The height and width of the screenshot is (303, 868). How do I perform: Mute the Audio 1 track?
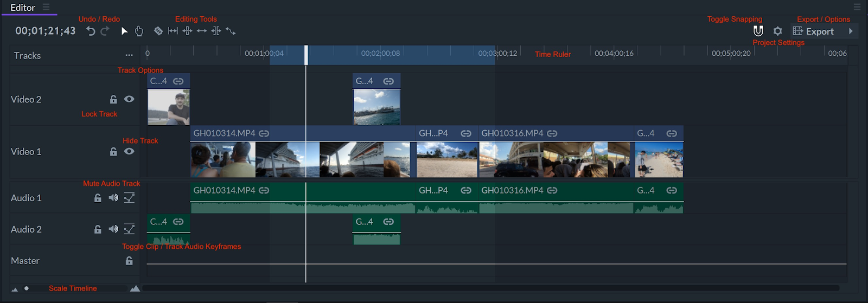113,198
